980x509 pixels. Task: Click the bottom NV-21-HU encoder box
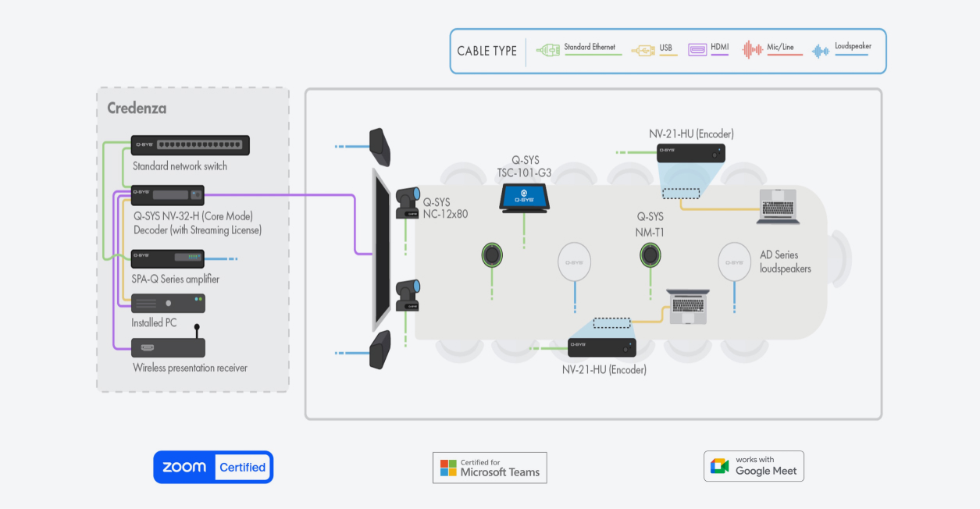pyautogui.click(x=601, y=347)
